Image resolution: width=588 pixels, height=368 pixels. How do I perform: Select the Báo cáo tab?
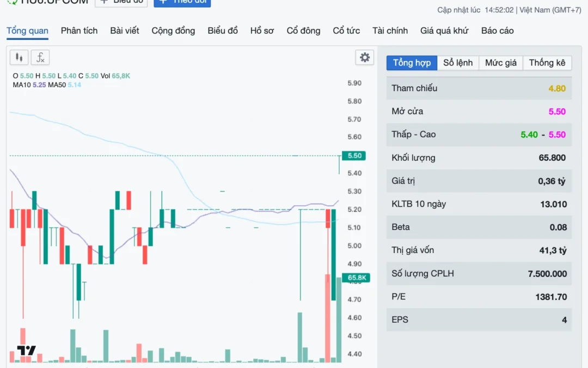click(497, 31)
